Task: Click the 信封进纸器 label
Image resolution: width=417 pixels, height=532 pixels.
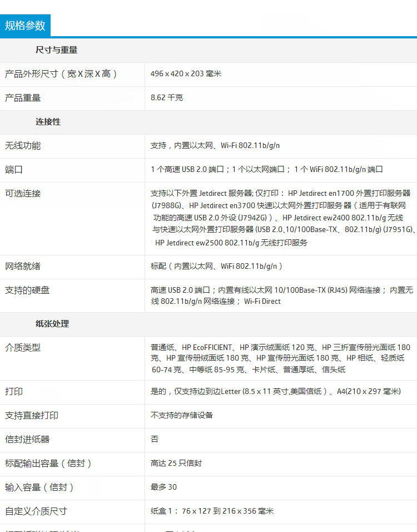Action: tap(27, 440)
